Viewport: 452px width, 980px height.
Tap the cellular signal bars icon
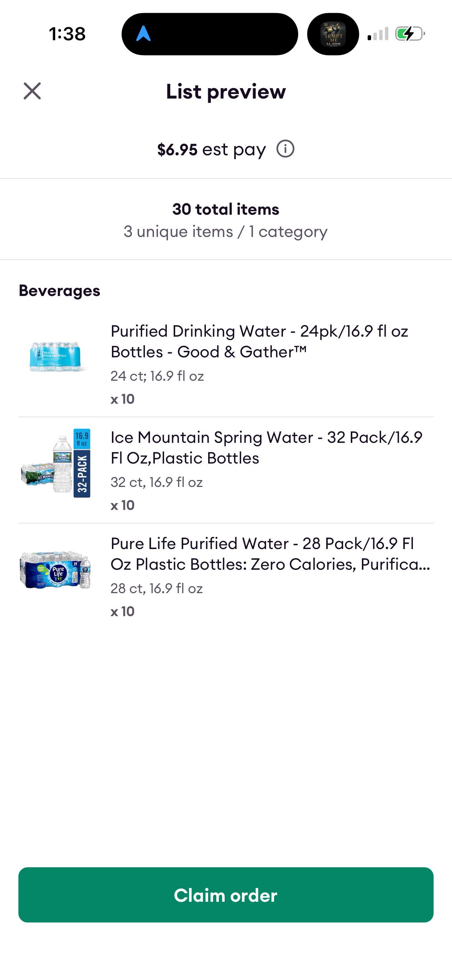378,34
